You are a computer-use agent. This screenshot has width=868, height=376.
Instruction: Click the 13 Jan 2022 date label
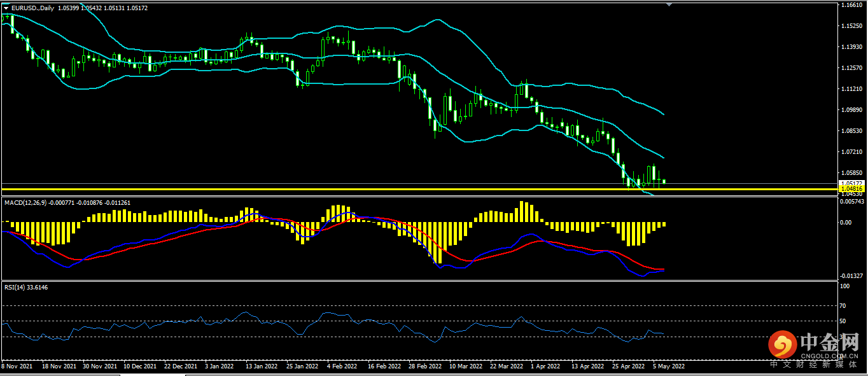tap(262, 366)
